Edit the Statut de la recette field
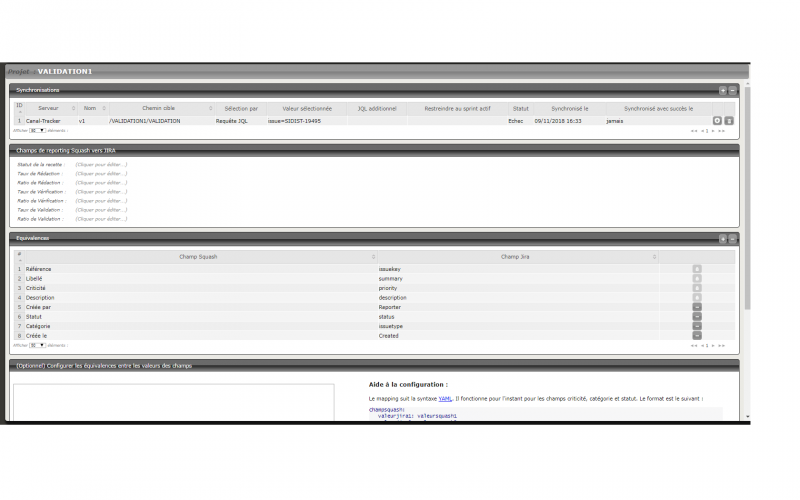This screenshot has height=500, width=800. click(101, 165)
